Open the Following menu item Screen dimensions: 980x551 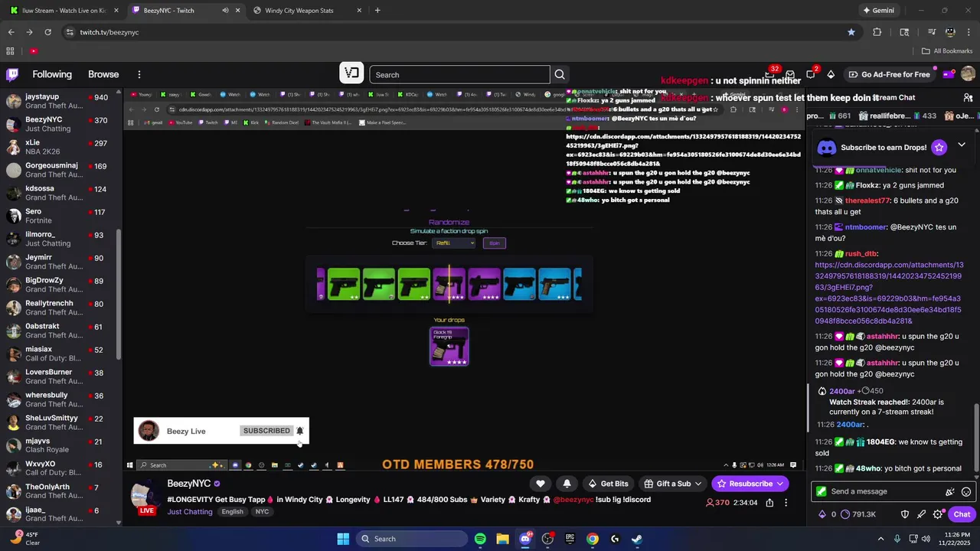coord(52,74)
